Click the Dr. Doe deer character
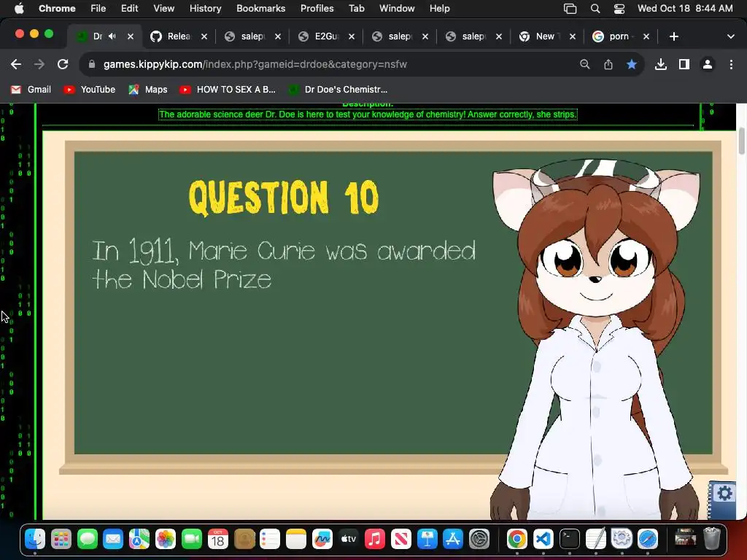The width and height of the screenshot is (747, 560). 595,341
